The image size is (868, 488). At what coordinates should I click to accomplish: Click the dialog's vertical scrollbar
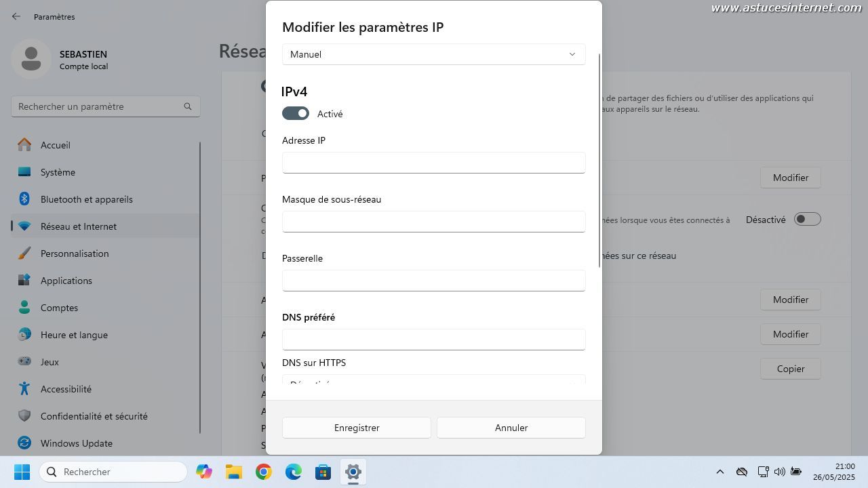coord(599,160)
